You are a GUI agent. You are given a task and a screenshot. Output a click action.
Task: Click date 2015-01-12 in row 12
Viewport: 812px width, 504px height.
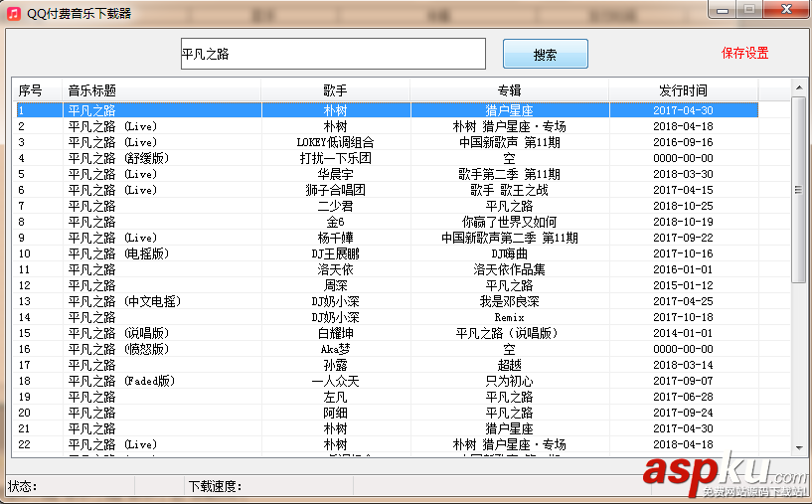point(683,285)
